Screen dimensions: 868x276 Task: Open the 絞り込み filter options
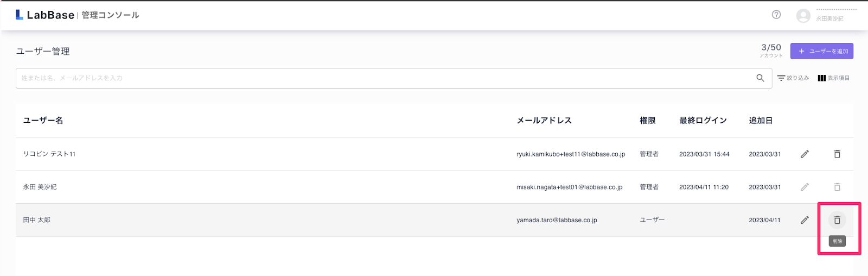[793, 78]
